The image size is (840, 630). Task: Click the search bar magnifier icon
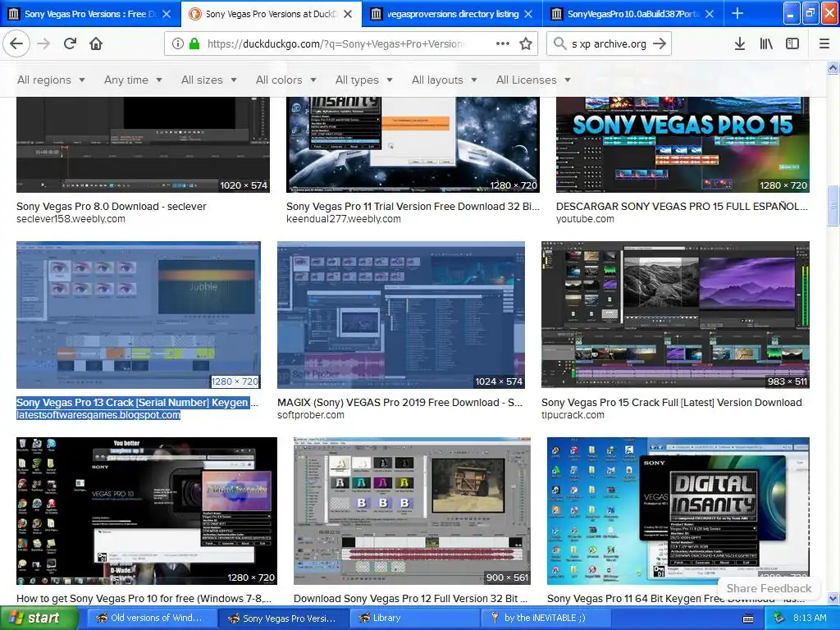[559, 43]
